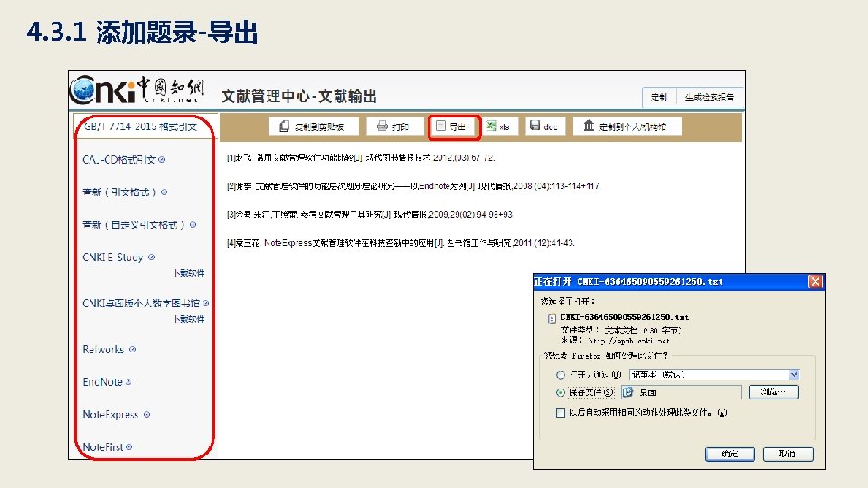Screen dimensions: 868x488
Task: Click the CNKI globe logo
Action: pos(83,90)
